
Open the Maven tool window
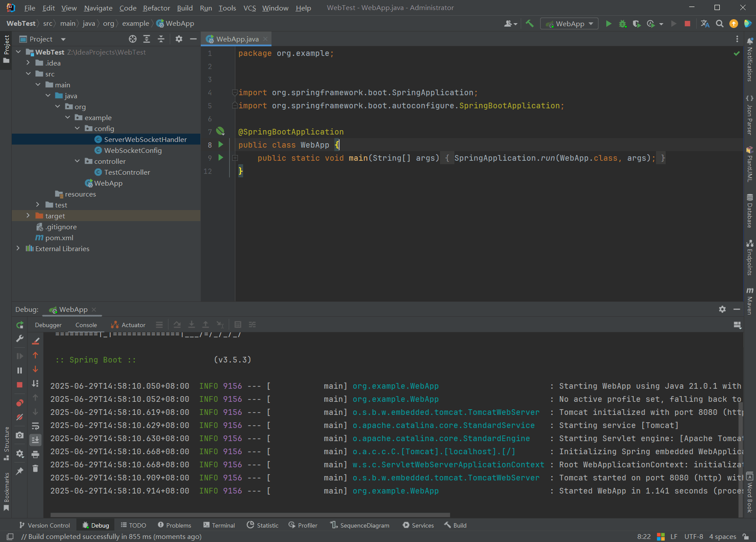(750, 301)
